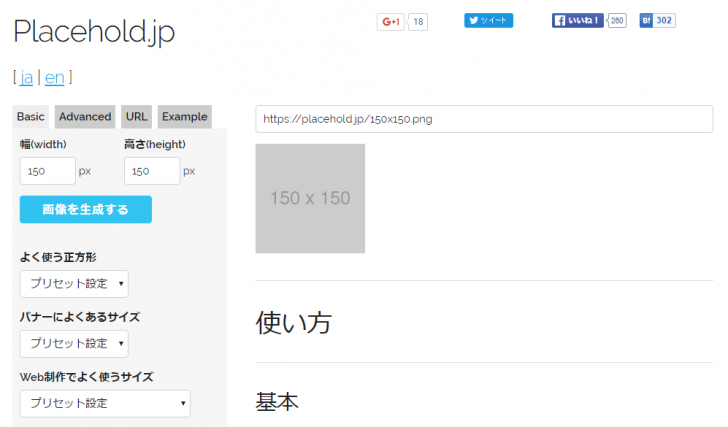Open the バナーによくあるサイズ preset dropdown
Image resolution: width=728 pixels, height=427 pixels.
coord(74,343)
